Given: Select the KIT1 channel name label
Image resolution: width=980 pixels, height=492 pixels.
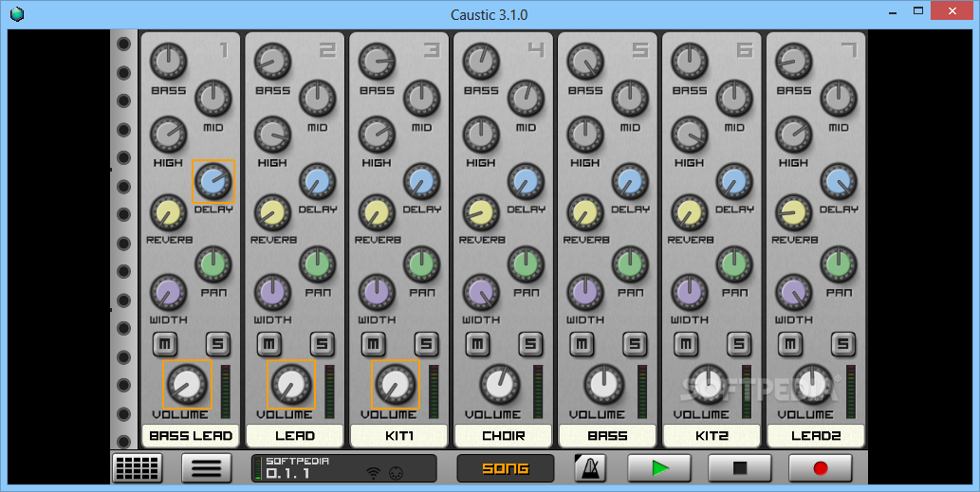Looking at the screenshot, I should pos(399,436).
